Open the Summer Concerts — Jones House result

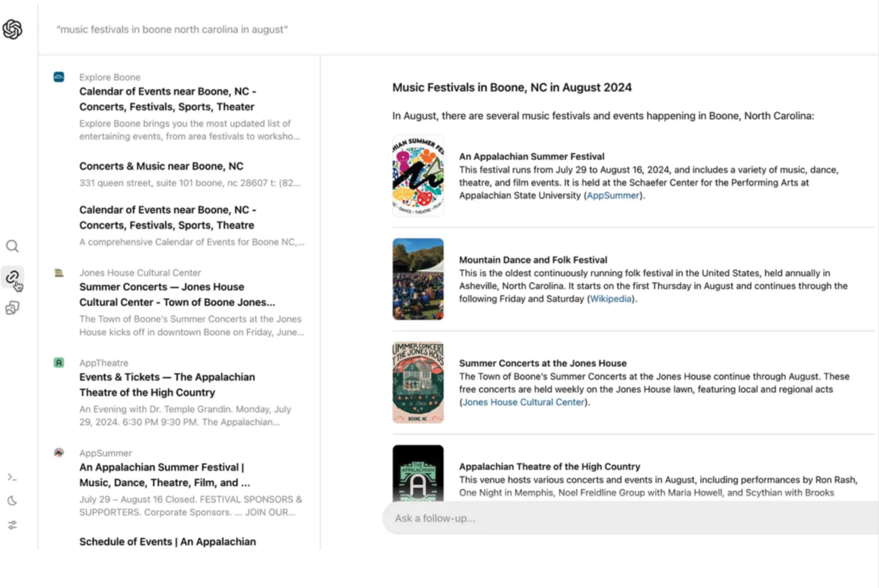tap(178, 294)
